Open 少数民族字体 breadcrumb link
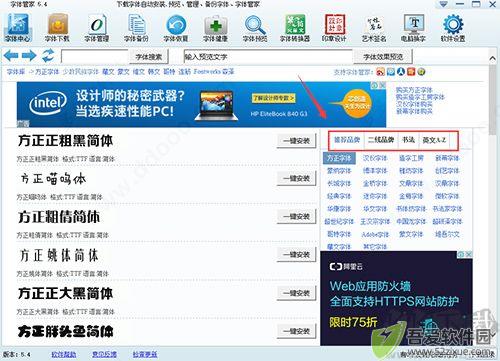 [x=81, y=72]
